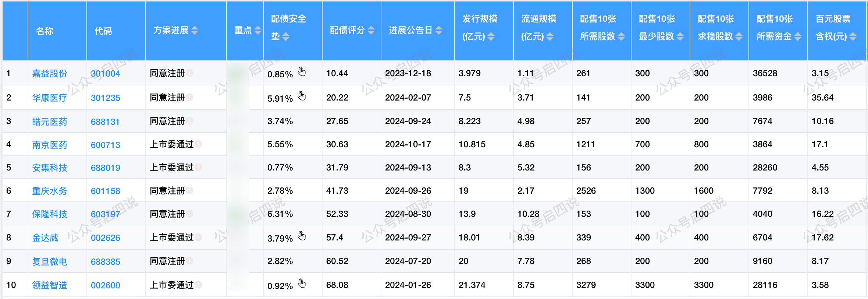
Task: Click the hand pointer icon next to 5.91%
Action: click(x=302, y=96)
